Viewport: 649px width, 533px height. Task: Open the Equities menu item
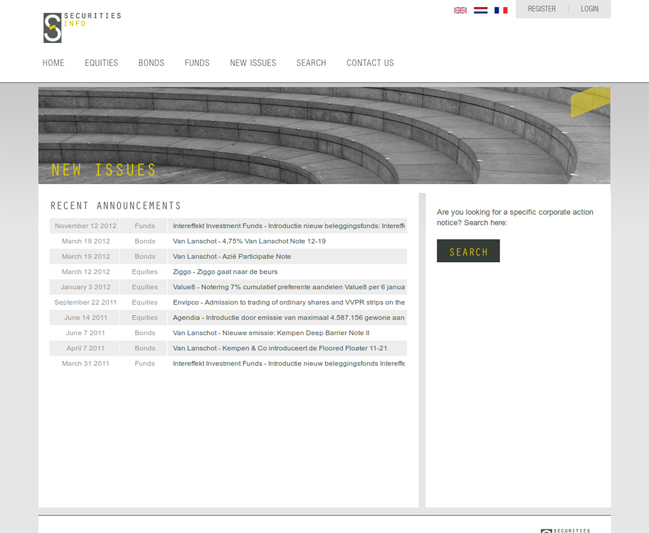point(101,63)
